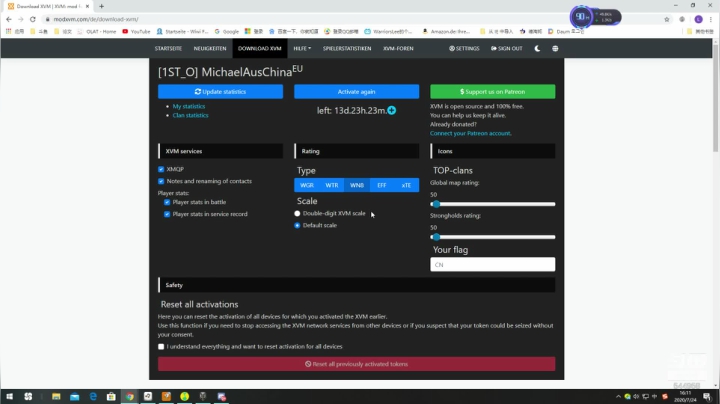Select xTE rating type
The width and height of the screenshot is (720, 404).
point(406,185)
